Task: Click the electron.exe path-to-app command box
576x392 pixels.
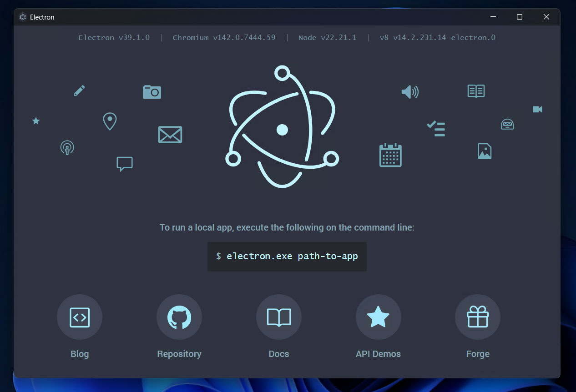Action: click(287, 256)
